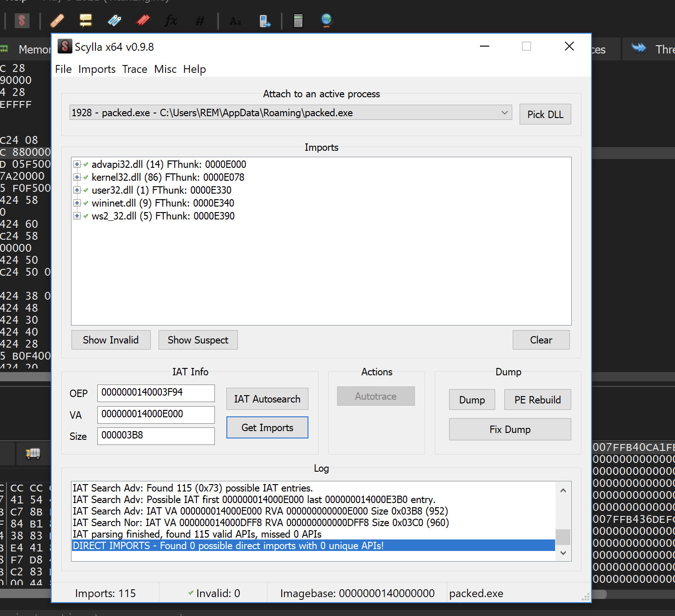
Task: Click the IAT Autosearch button
Action: pyautogui.click(x=267, y=399)
